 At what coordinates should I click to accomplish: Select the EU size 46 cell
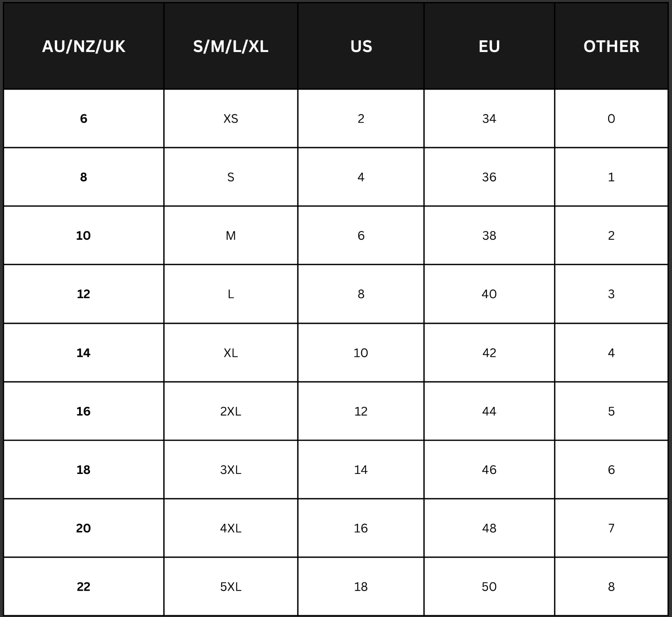[489, 470]
